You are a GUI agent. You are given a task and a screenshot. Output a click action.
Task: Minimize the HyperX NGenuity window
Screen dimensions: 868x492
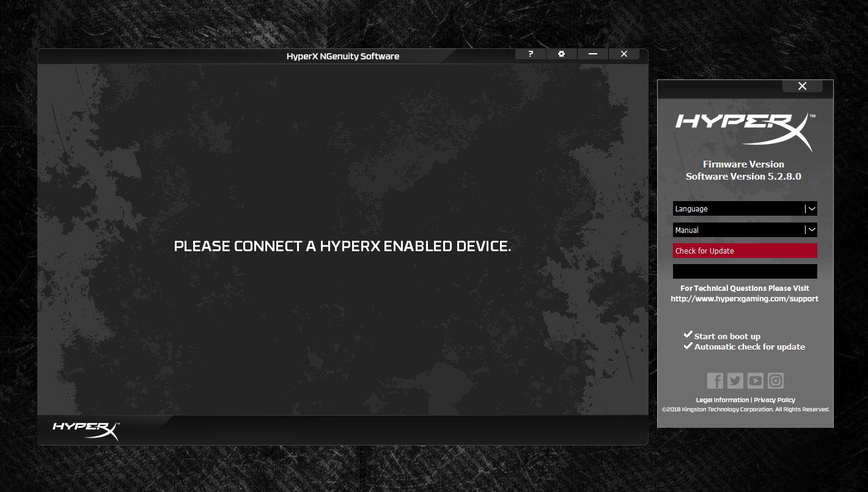click(592, 54)
